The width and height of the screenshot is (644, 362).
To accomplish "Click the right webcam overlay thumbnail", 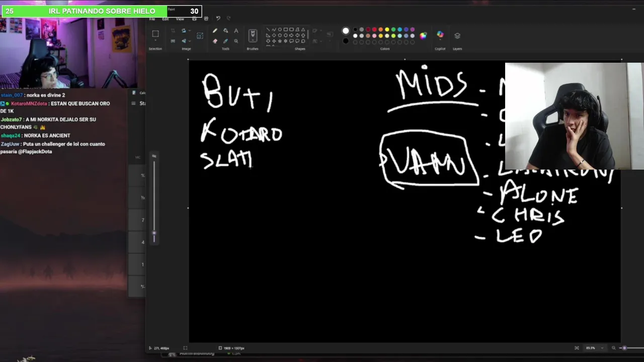I will click(574, 116).
